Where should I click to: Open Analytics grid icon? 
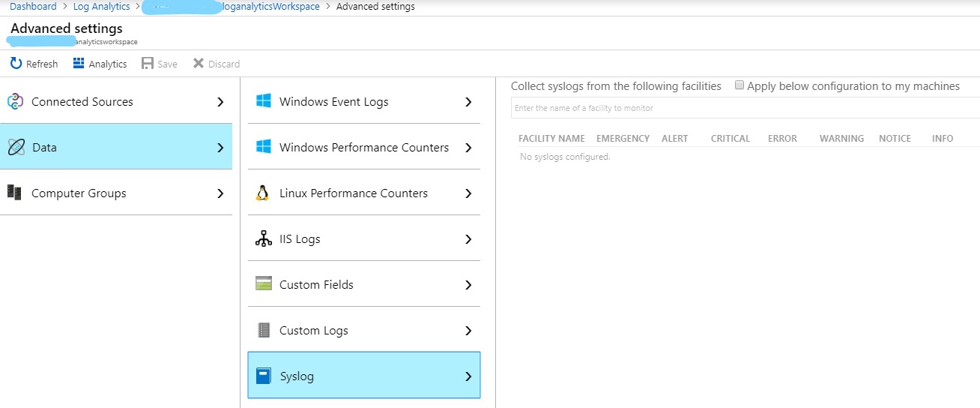79,63
